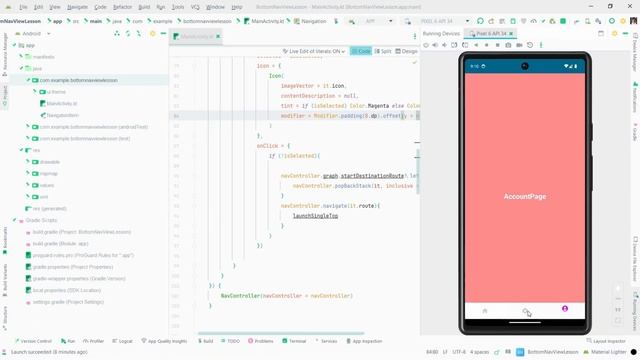Expand the manifests folder
Screen dimensions: 640x360
pos(21,57)
